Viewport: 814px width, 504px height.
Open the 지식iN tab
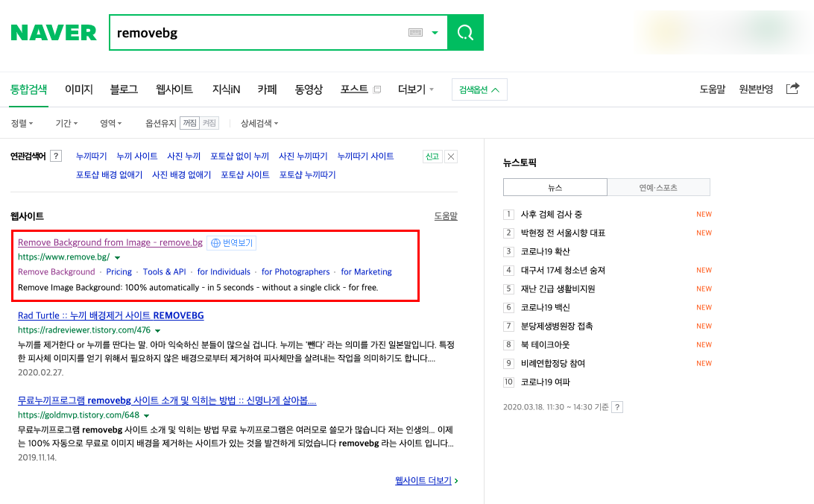[x=226, y=89]
